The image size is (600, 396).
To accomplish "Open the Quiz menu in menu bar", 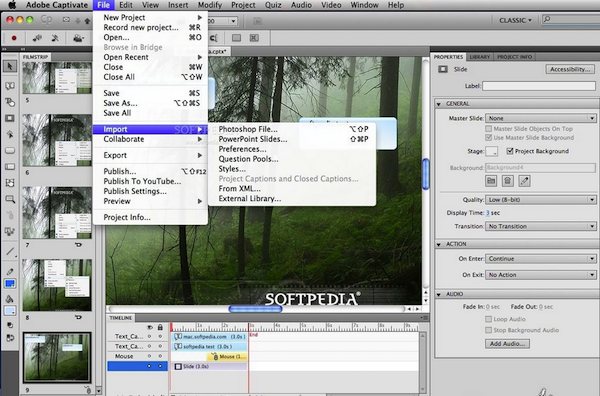I will click(273, 5).
